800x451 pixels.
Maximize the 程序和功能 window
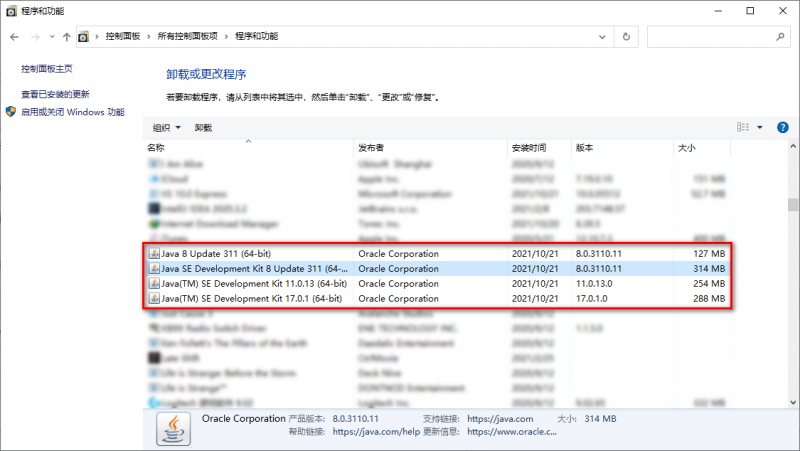(750, 11)
